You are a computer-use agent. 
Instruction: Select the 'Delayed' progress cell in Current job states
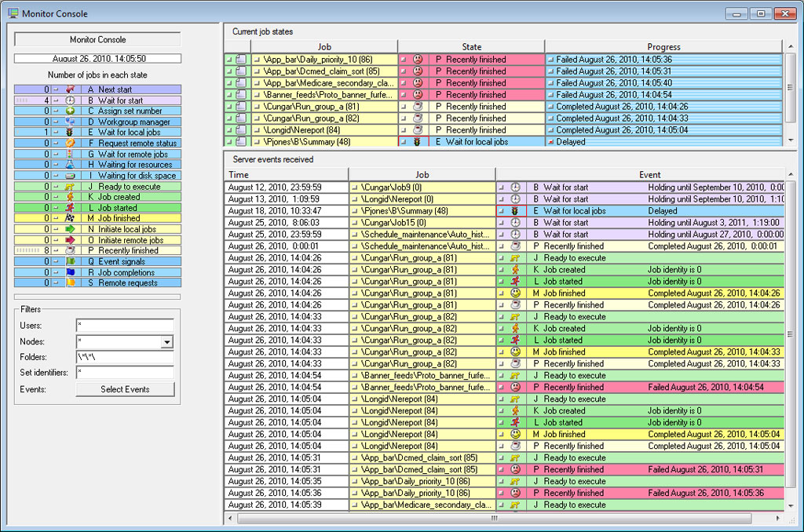[x=664, y=142]
